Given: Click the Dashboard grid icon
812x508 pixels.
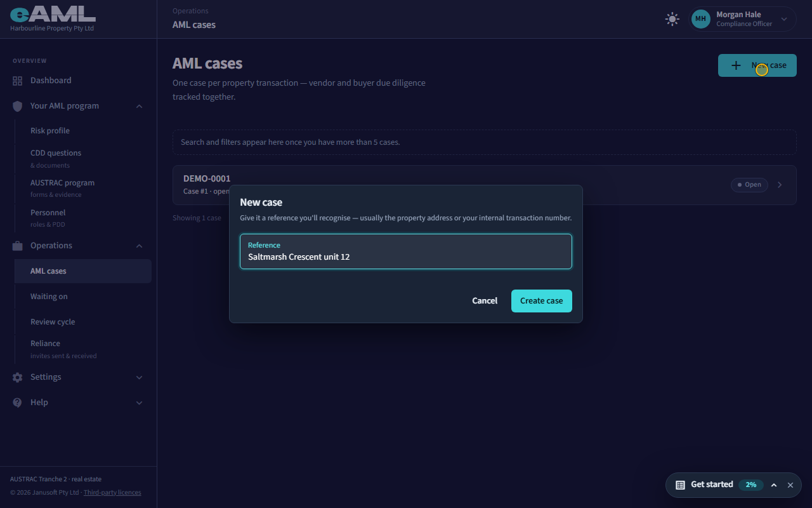Looking at the screenshot, I should [x=17, y=81].
